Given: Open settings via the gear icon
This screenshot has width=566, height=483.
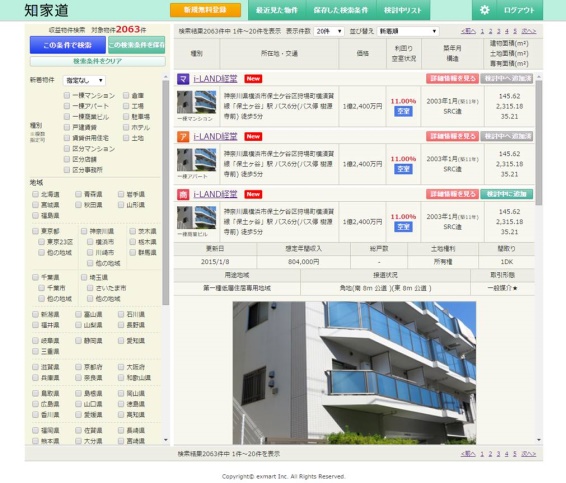Looking at the screenshot, I should pyautogui.click(x=484, y=10).
